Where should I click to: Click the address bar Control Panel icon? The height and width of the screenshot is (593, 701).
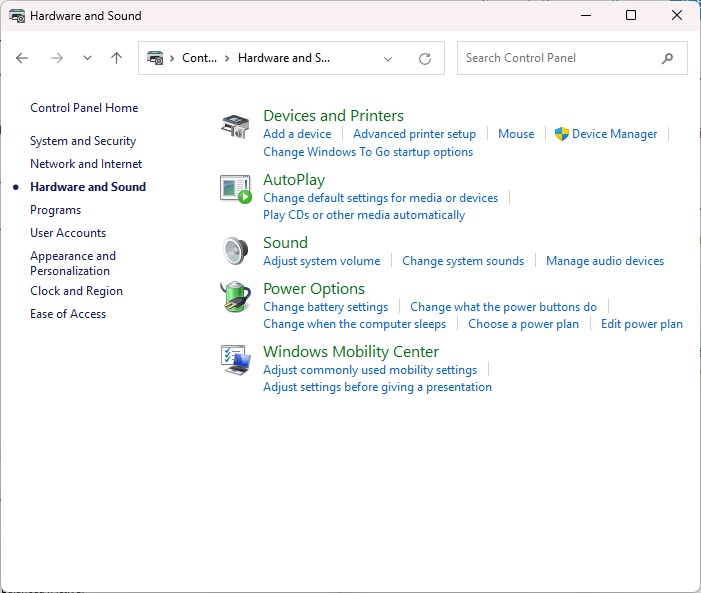tap(155, 58)
